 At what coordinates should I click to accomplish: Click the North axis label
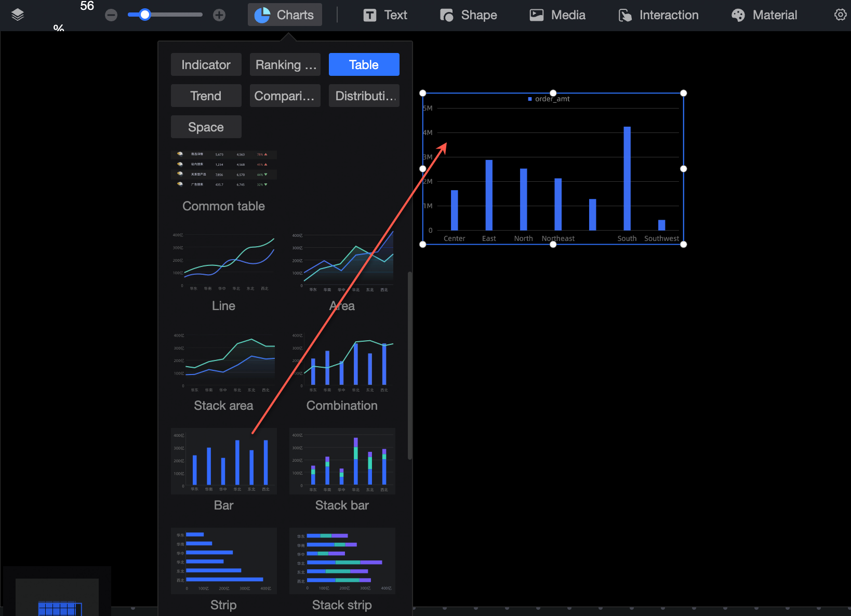[x=523, y=238]
